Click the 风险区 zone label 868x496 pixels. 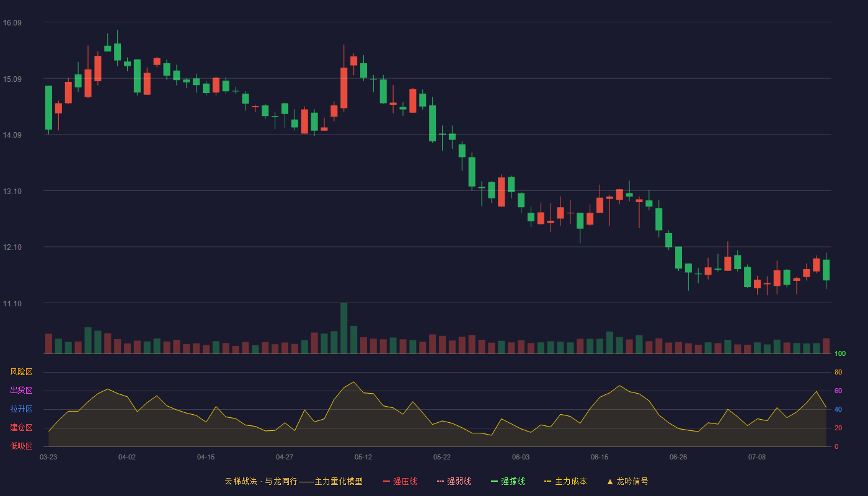point(21,372)
